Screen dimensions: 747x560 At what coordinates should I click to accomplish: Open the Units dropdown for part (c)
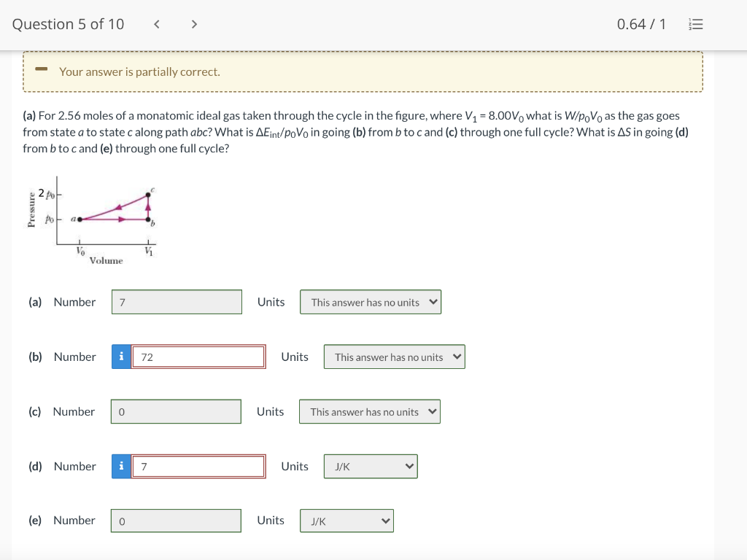[x=369, y=411]
